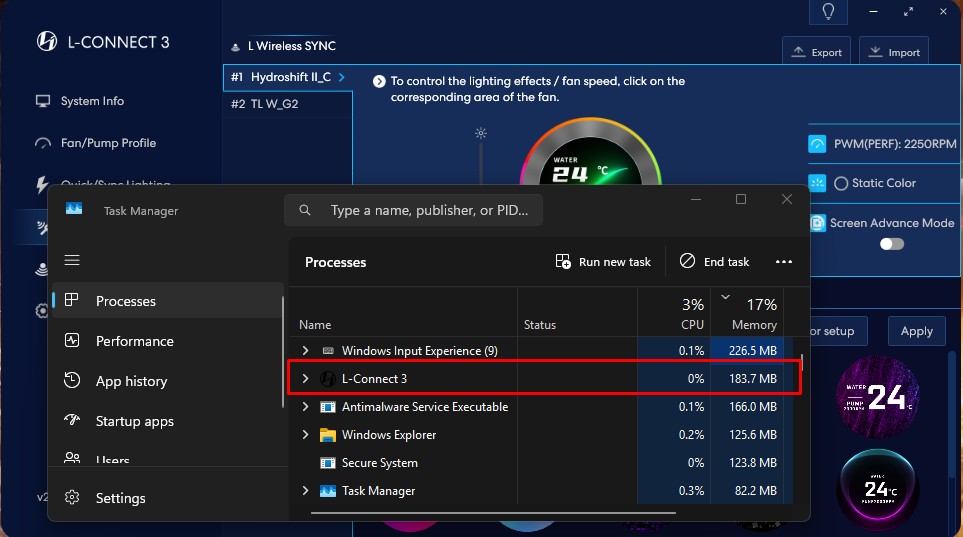963x537 pixels.
Task: Click the System Info monitor icon
Action: pyautogui.click(x=43, y=101)
